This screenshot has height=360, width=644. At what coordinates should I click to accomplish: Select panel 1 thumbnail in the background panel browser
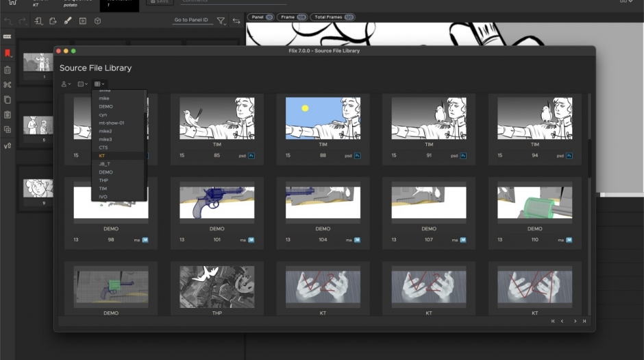(x=38, y=62)
